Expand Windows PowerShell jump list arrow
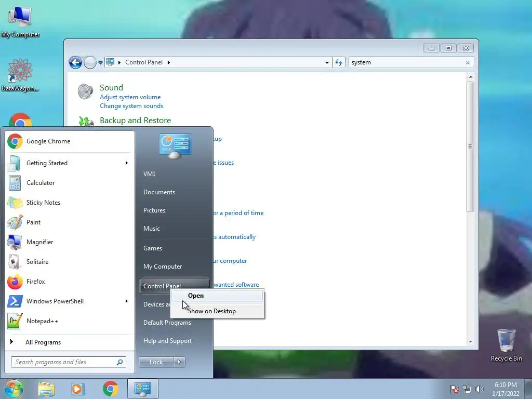The height and width of the screenshot is (399, 532). click(x=127, y=301)
